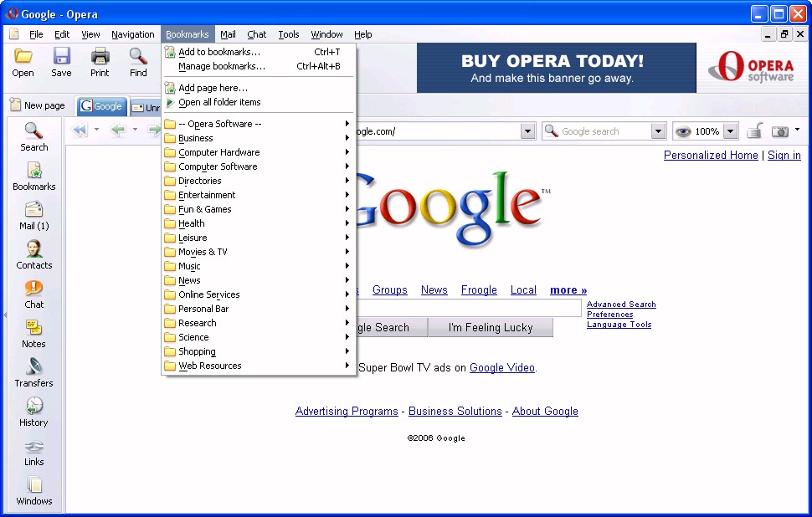
Task: Click the Language Tools link
Action: 619,325
